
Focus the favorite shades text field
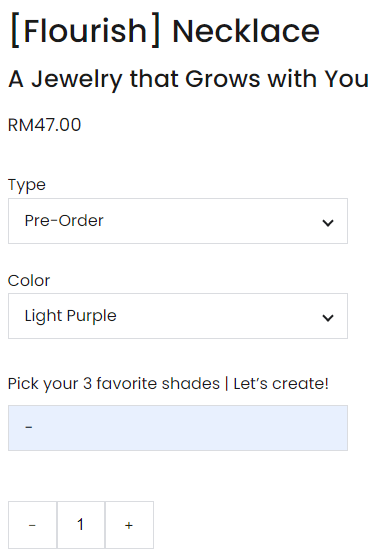pos(178,428)
